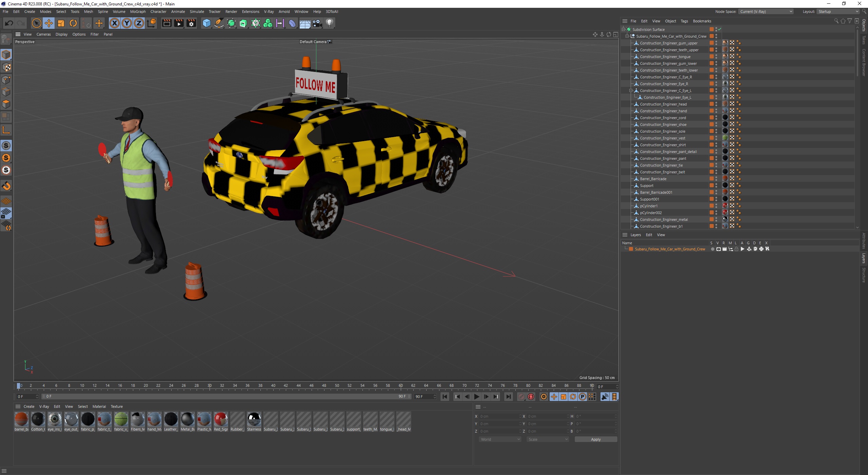Select the fabric_v material swatch
Viewport: 868px width, 475px height.
coord(121,422)
